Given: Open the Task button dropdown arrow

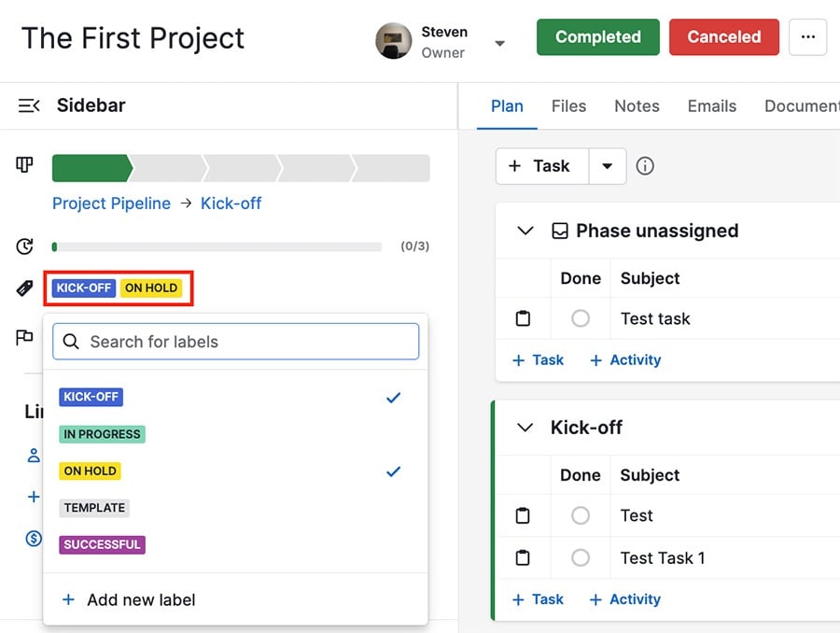Looking at the screenshot, I should pos(608,166).
